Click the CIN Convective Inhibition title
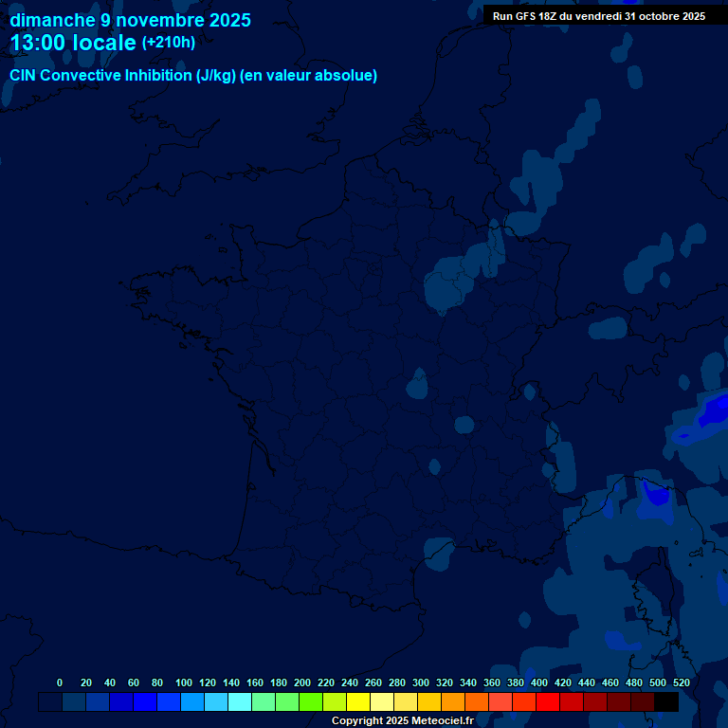This screenshot has width=728, height=728. click(193, 76)
